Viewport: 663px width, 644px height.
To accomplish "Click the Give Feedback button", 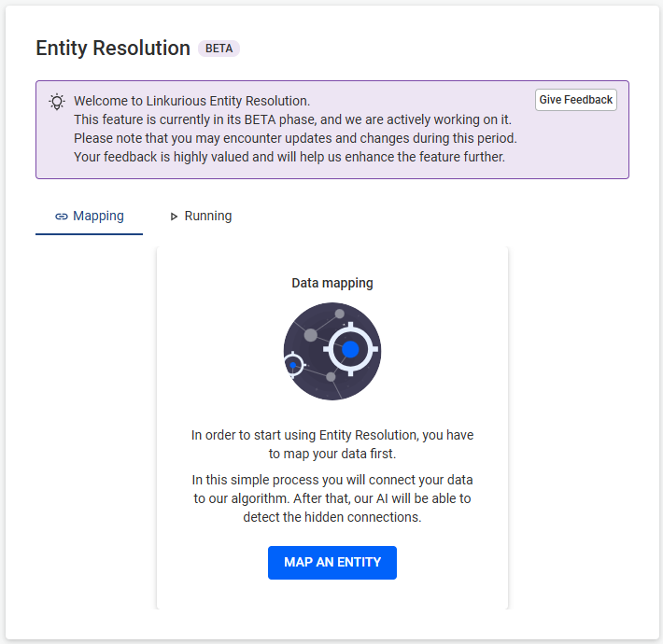I will point(576,100).
